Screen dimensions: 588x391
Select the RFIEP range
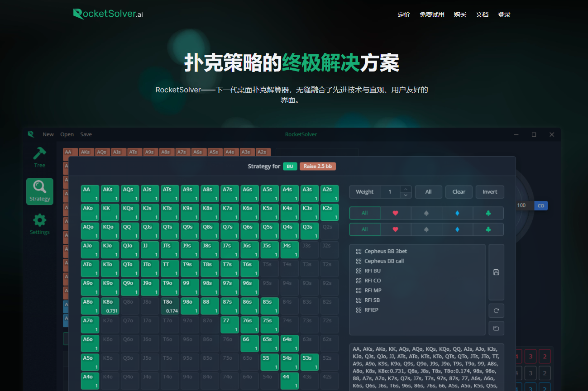pos(371,310)
